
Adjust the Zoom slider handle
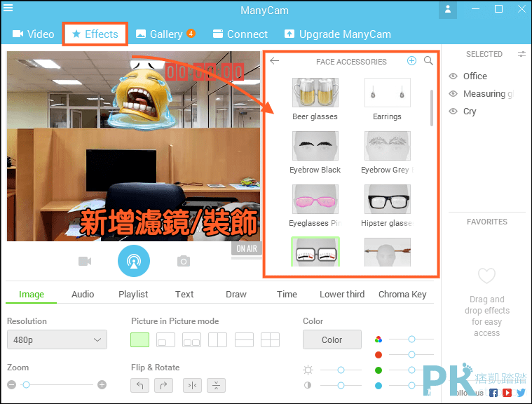coord(26,384)
